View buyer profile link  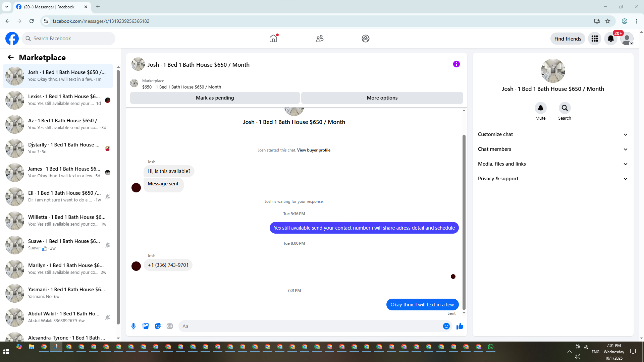(x=314, y=150)
